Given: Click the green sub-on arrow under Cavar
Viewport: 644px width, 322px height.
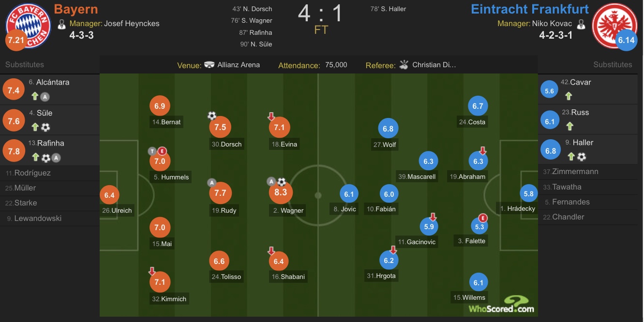Looking at the screenshot, I should 569,96.
